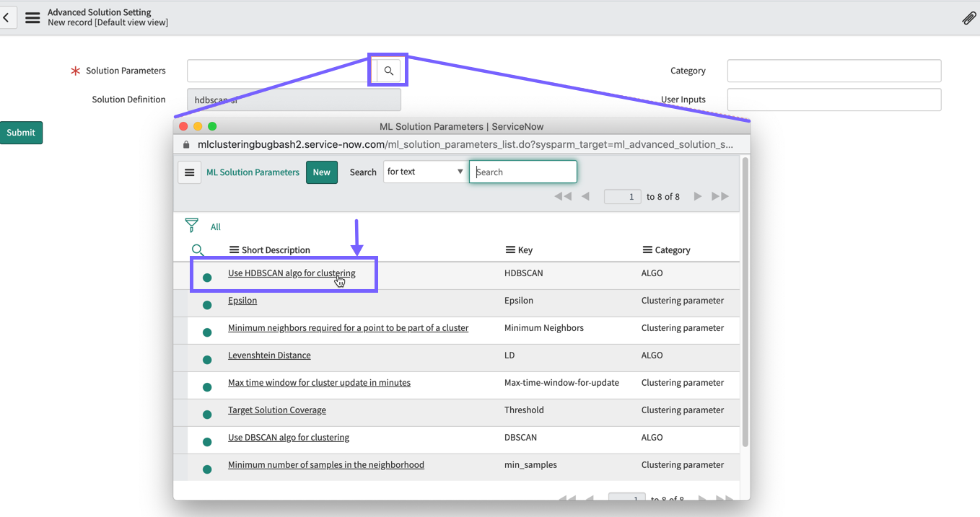The height and width of the screenshot is (517, 980).
Task: Click the green dot for Target Solution Coverage row
Action: click(207, 415)
